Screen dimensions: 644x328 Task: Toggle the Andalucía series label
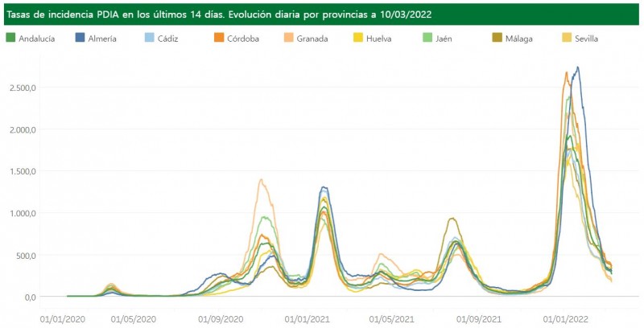(36, 39)
